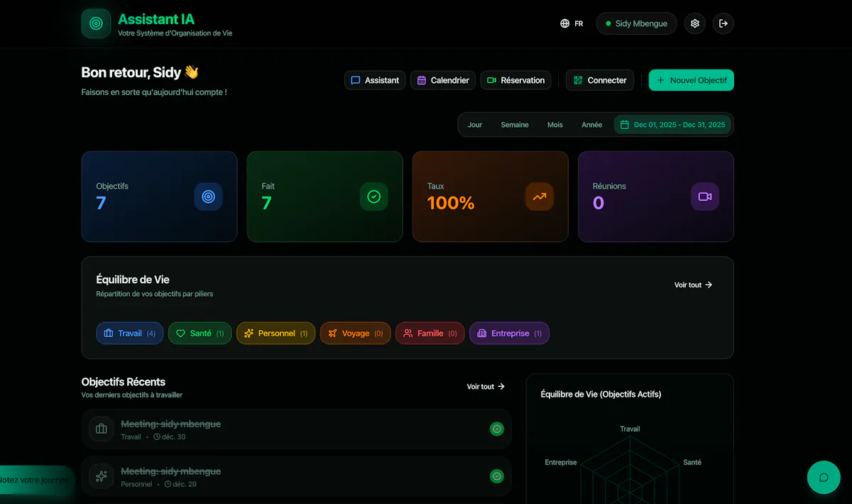Image resolution: width=852 pixels, height=504 pixels.
Task: Click the Connecter QR button
Action: (x=600, y=80)
